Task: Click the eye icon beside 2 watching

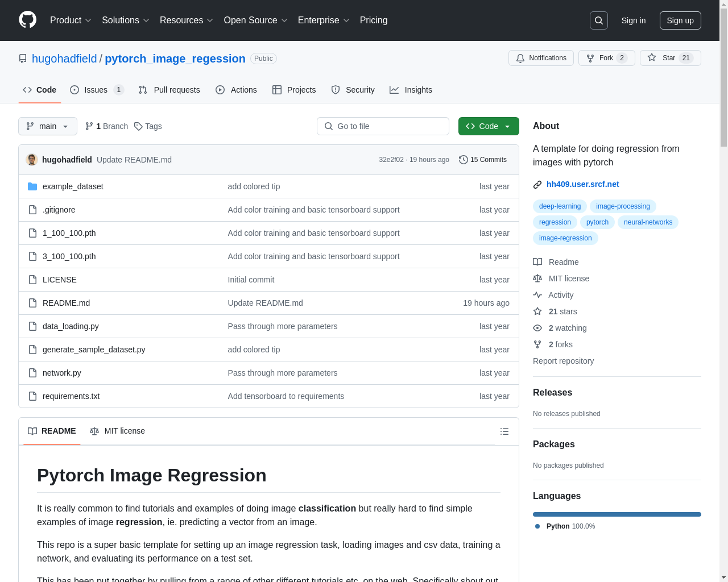Action: (x=537, y=328)
